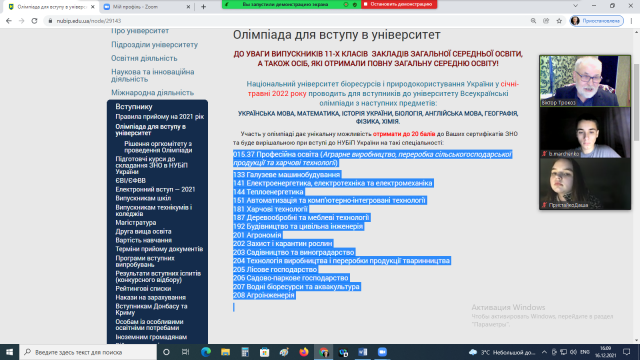Open Рішення оргкомітету з проведення Олімпіади
This screenshot has width=640, height=360.
click(158, 147)
